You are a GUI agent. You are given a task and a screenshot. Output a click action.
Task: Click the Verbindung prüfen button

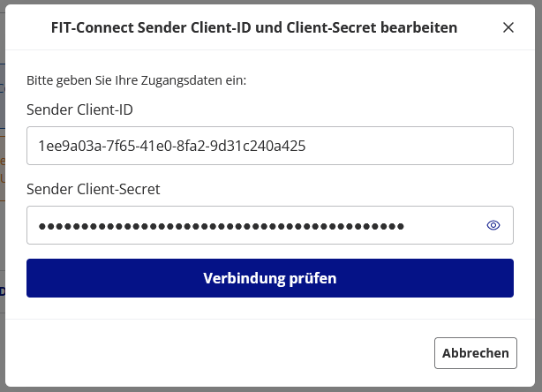tap(270, 278)
